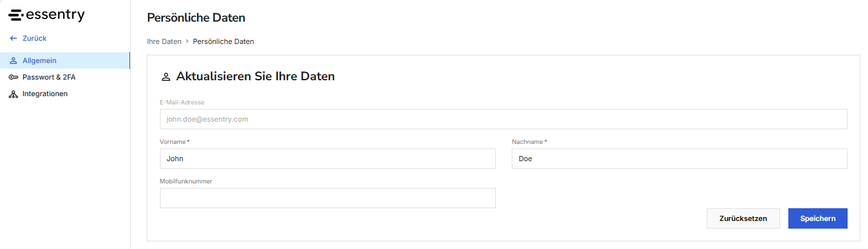Click the Nachname field containing Doe
The image size is (868, 249).
pos(679,159)
